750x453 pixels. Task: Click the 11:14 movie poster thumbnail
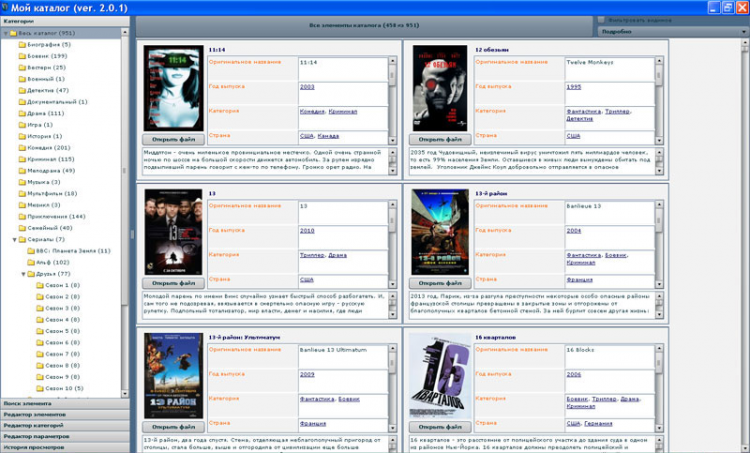[x=174, y=88]
